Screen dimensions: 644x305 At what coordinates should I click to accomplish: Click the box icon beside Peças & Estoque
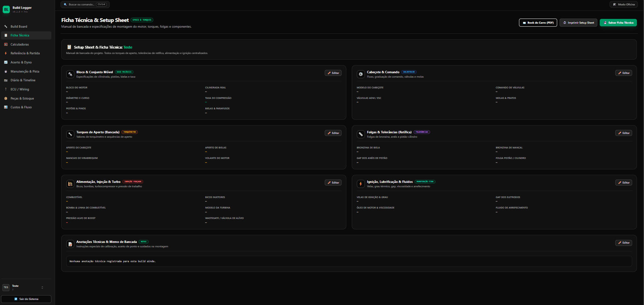pyautogui.click(x=6, y=99)
